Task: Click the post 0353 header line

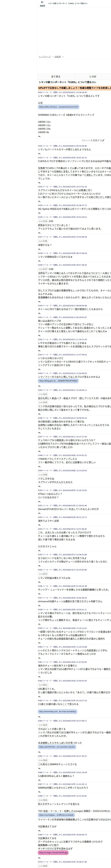Action: point(62,529)
